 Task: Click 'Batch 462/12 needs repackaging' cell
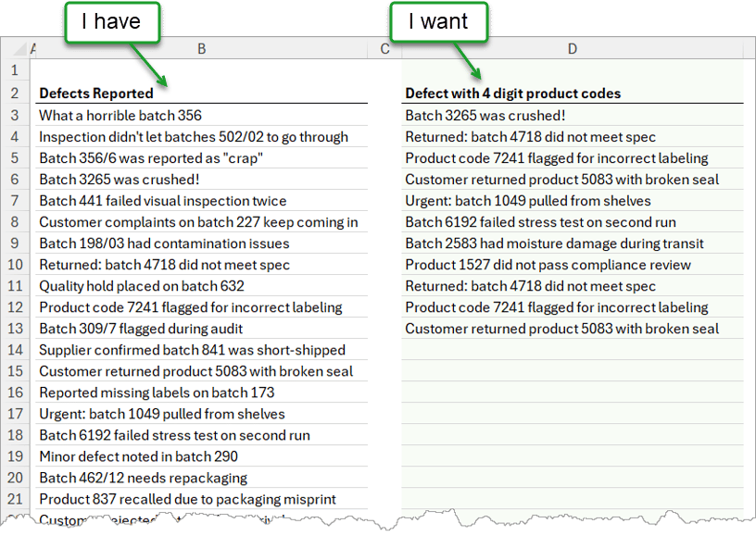pos(143,478)
